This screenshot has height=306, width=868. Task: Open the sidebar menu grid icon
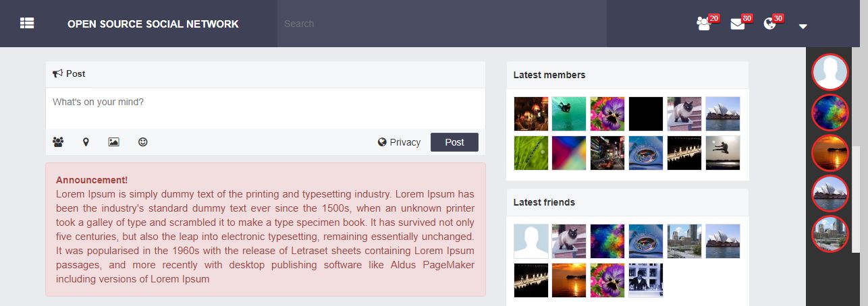click(x=27, y=24)
